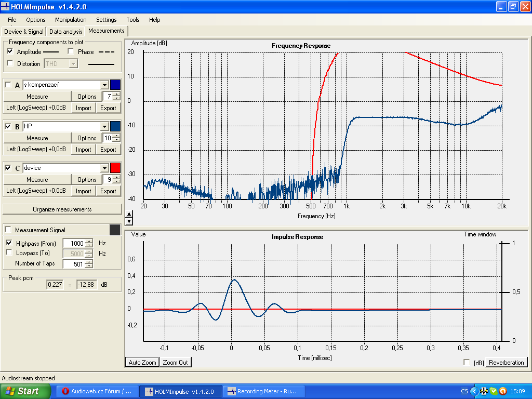The image size is (532, 399).
Task: Click the graph scale-down arrow icon
Action: (129, 221)
